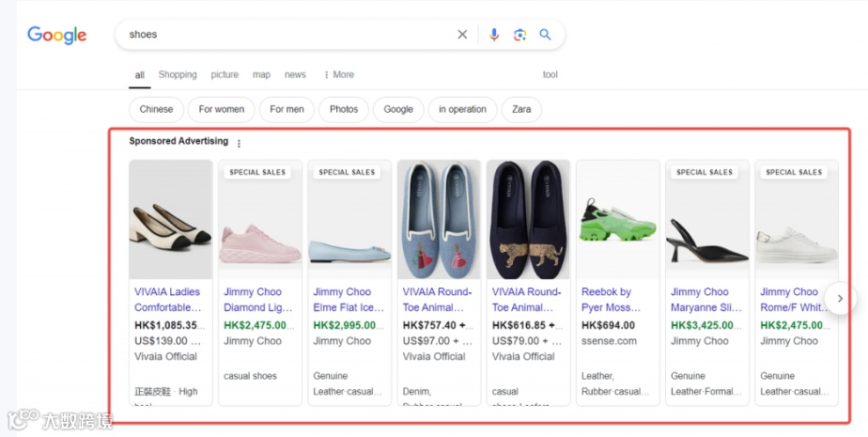Viewport: 868px width, 437px height.
Task: Switch to the Shopping tab
Action: pyautogui.click(x=178, y=74)
